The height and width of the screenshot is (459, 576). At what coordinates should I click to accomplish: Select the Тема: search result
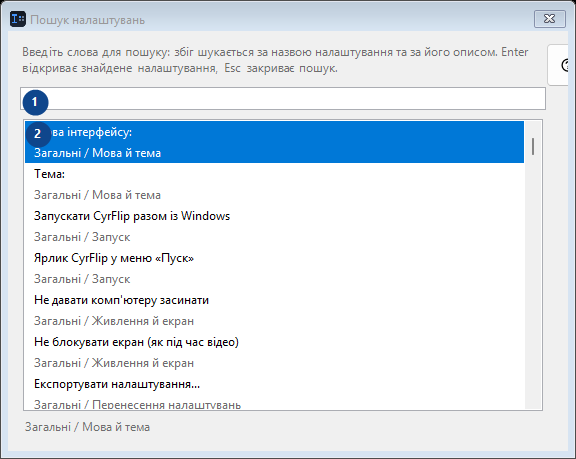click(274, 184)
